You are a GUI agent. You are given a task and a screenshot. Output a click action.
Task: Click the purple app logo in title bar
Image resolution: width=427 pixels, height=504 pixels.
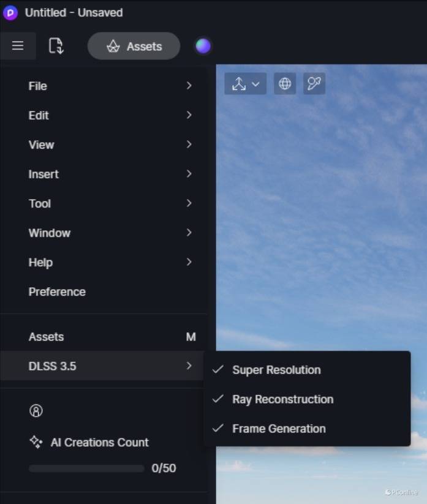click(10, 12)
